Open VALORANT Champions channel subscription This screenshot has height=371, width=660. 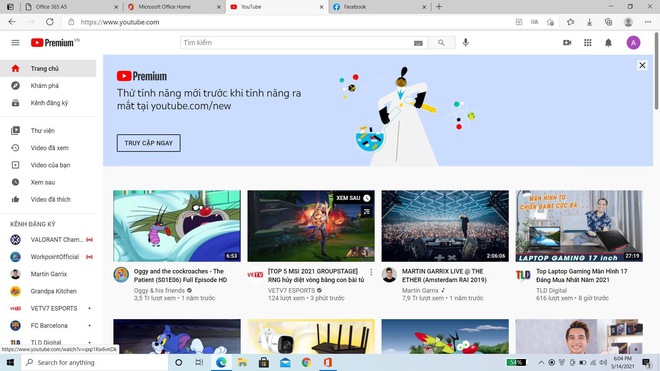click(48, 240)
